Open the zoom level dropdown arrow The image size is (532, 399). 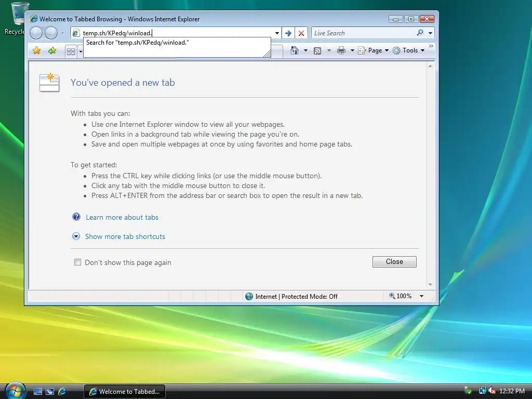pos(421,296)
